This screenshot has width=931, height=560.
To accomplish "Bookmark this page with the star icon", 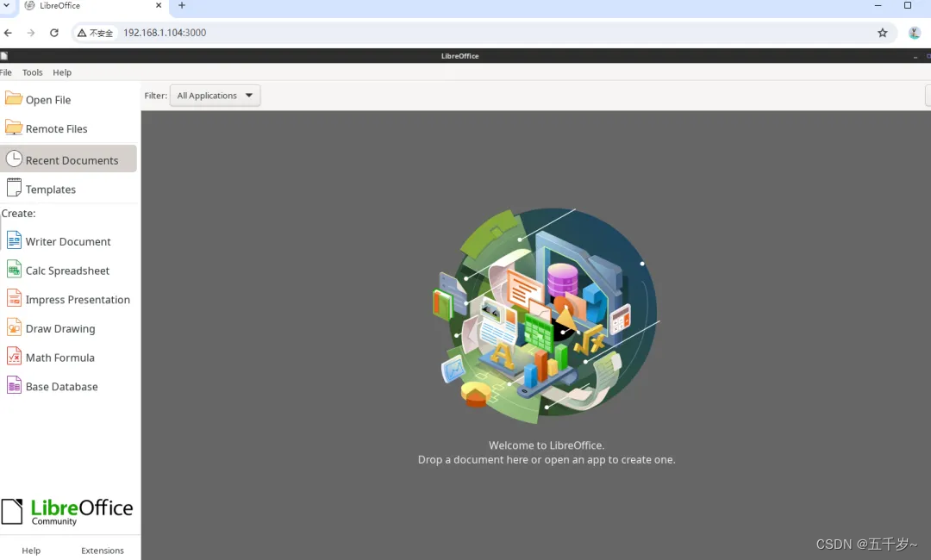I will (883, 33).
